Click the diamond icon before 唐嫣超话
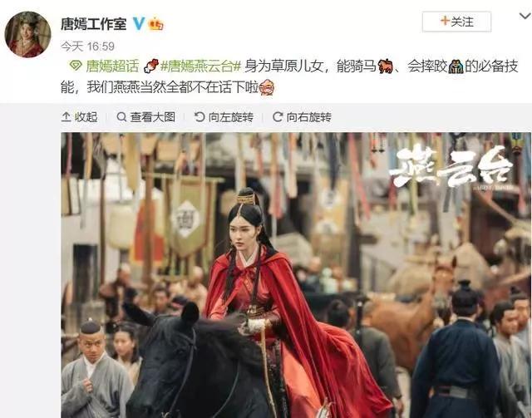The image size is (532, 418). tap(76, 66)
